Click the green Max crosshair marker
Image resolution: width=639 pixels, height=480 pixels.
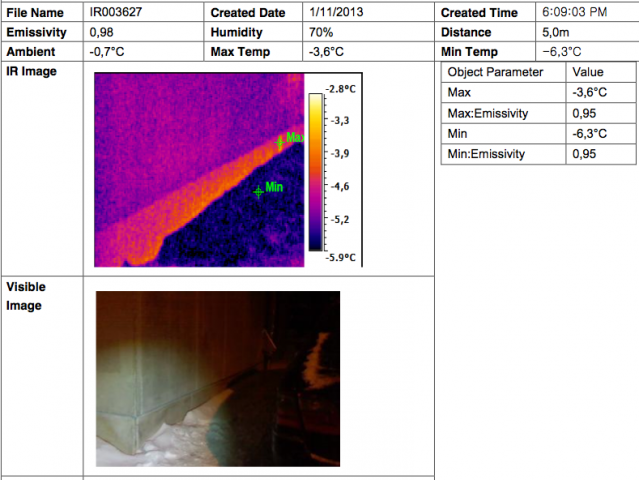[279, 142]
